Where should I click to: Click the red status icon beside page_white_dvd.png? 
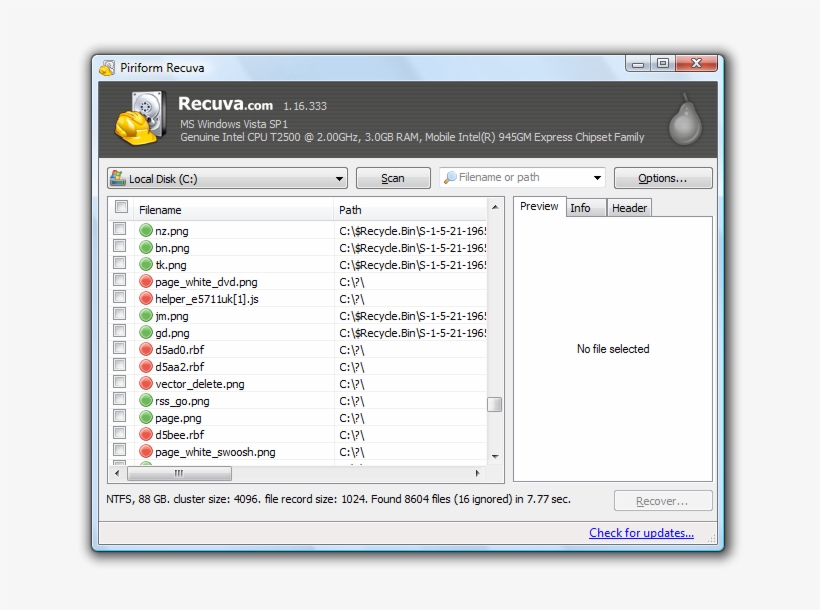[x=146, y=281]
